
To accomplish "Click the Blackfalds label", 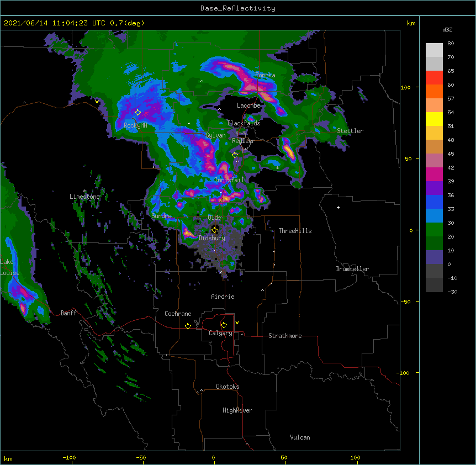I will point(244,123).
